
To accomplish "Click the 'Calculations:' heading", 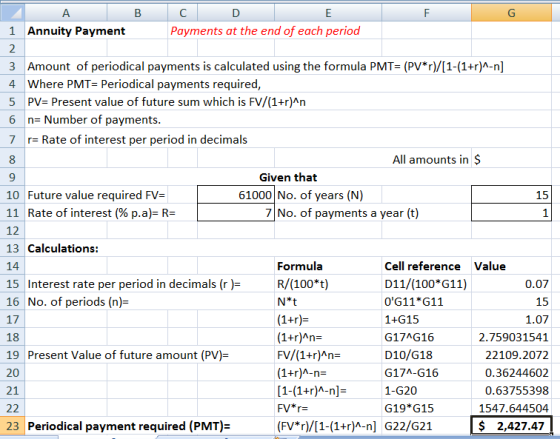I will coord(63,248).
